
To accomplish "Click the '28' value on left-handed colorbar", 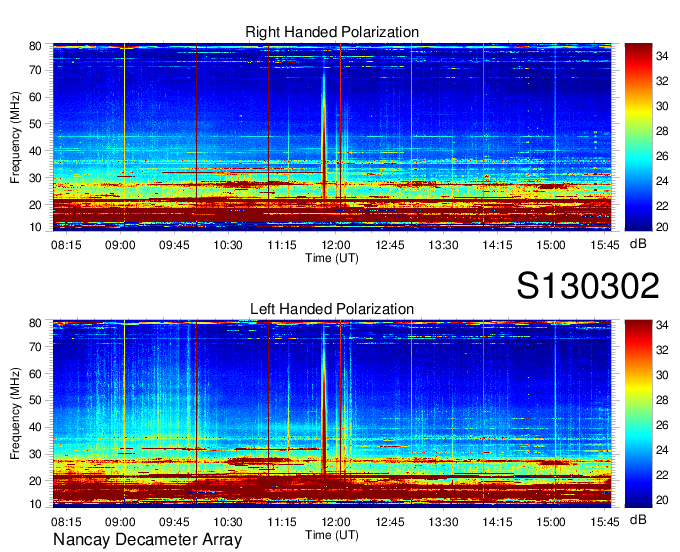I will pos(662,400).
